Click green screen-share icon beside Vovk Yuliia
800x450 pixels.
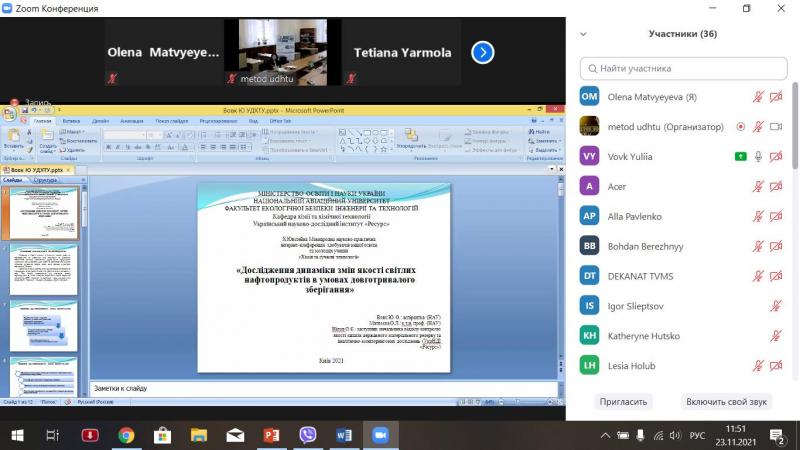tap(741, 157)
